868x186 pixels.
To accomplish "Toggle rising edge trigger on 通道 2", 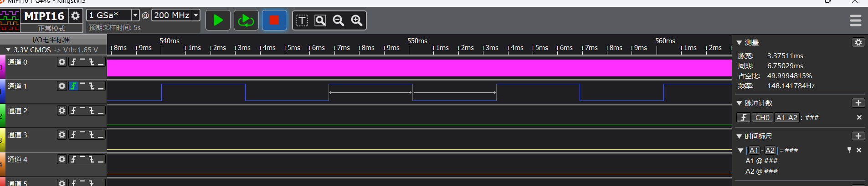I will (73, 111).
